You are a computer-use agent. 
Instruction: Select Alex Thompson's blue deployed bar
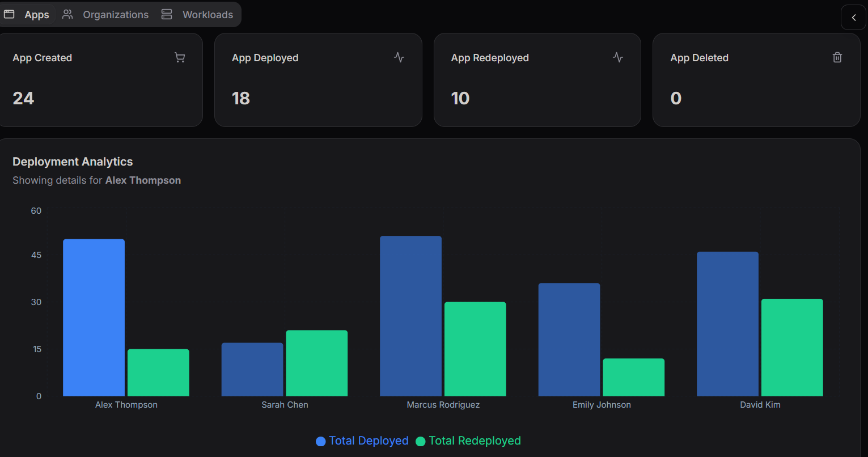(x=94, y=318)
